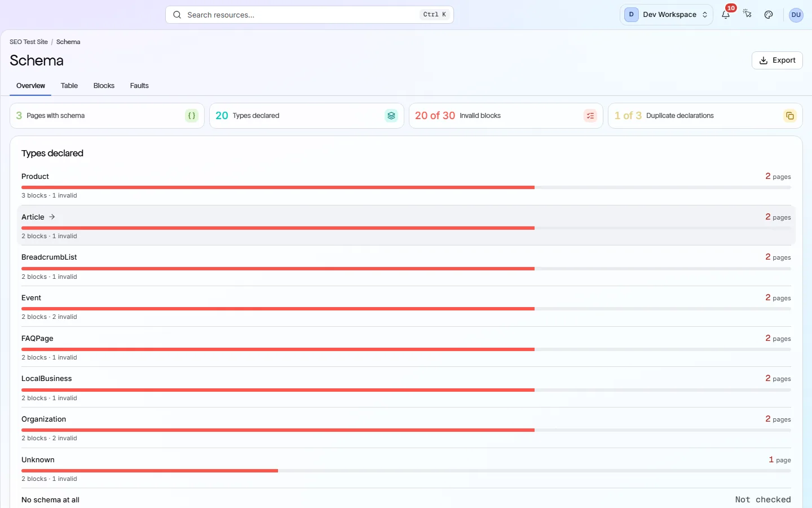Image resolution: width=812 pixels, height=508 pixels.
Task: Click the Event progress bar
Action: pos(406,309)
